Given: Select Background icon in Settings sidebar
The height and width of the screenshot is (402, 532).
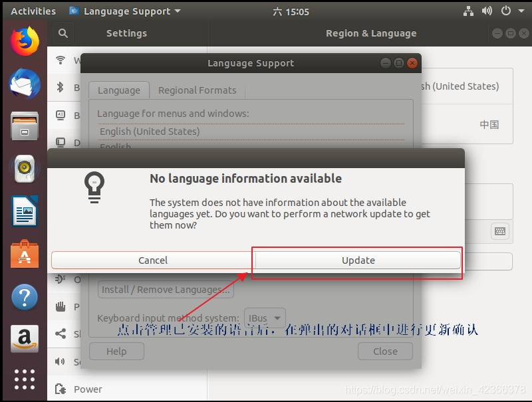Looking at the screenshot, I should 61,115.
